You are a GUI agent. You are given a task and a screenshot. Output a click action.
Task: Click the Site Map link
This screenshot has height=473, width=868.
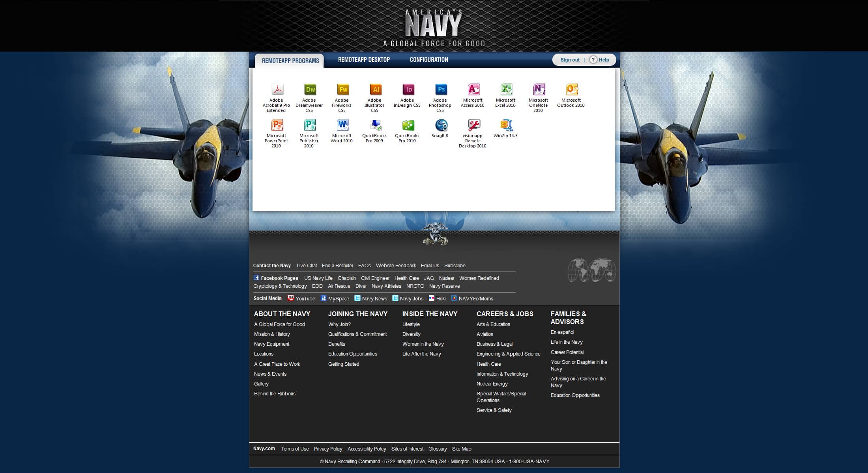(x=462, y=449)
